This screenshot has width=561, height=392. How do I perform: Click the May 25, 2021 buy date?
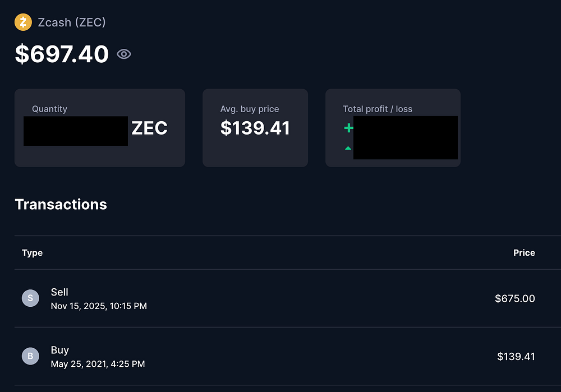point(98,364)
